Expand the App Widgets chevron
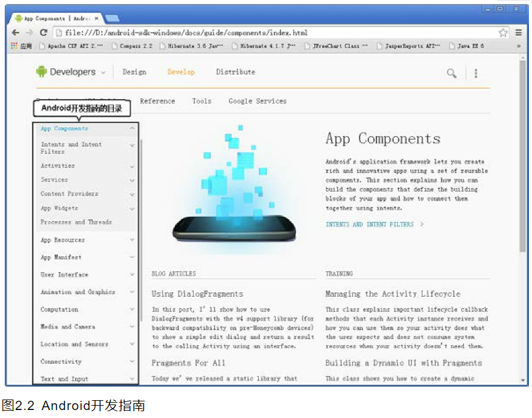Image resolution: width=532 pixels, height=418 pixels. [x=132, y=209]
